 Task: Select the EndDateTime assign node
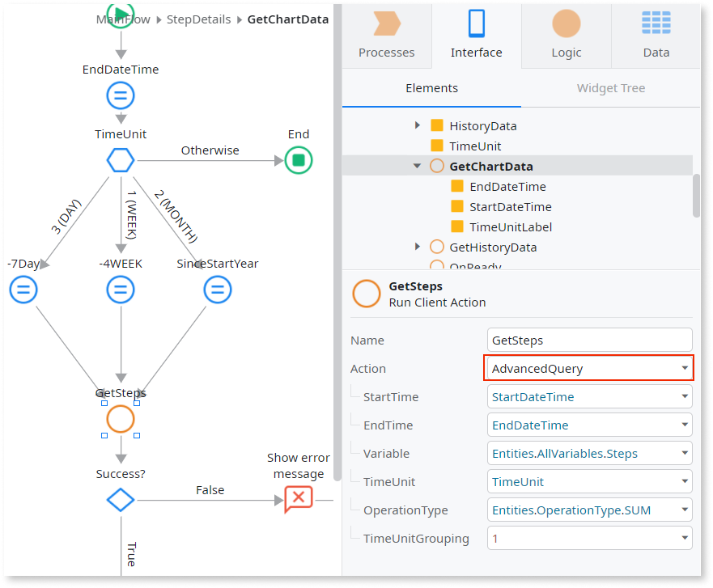click(x=121, y=96)
